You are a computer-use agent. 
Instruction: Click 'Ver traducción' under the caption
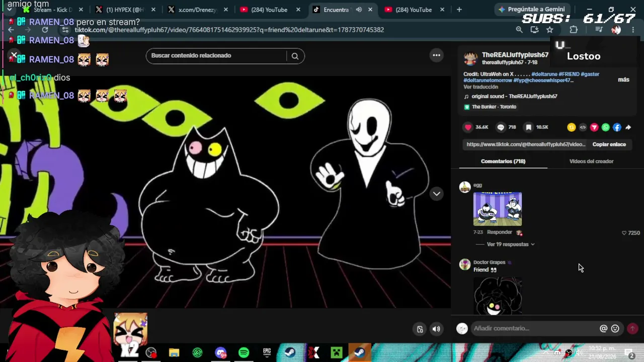point(480,87)
